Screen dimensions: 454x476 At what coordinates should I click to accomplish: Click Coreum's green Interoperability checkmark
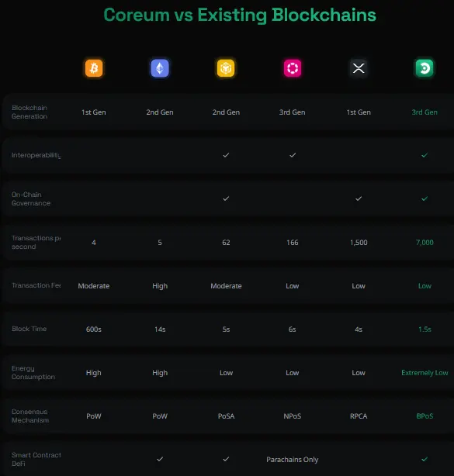(425, 155)
